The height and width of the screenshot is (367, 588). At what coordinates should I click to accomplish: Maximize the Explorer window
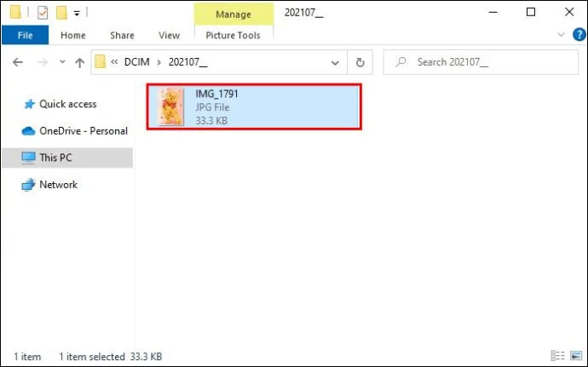pyautogui.click(x=531, y=13)
